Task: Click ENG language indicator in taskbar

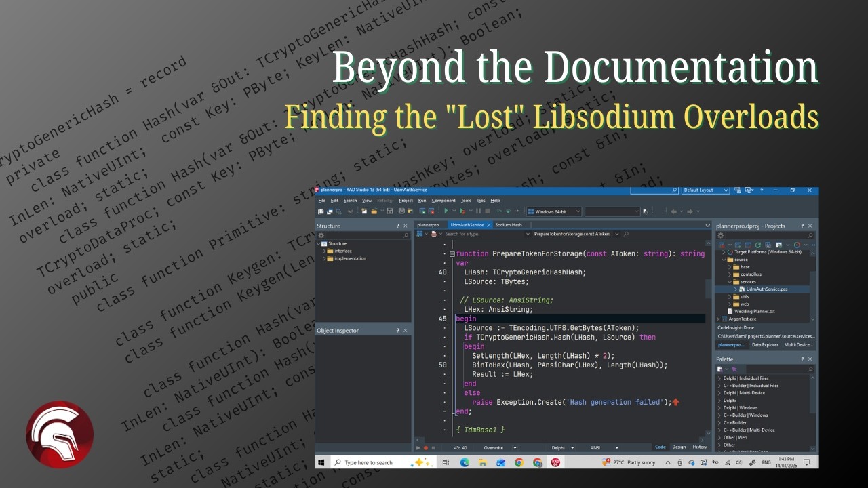Action: pyautogui.click(x=766, y=462)
